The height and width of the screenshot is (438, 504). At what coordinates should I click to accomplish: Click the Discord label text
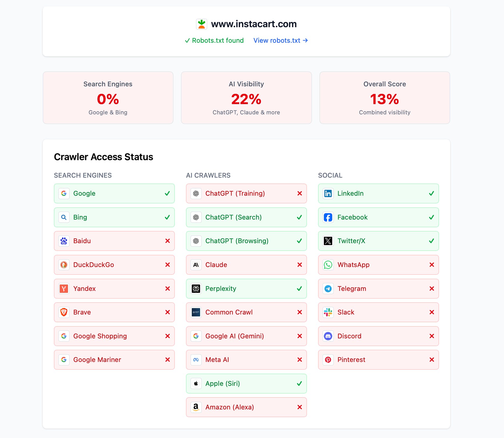[349, 336]
